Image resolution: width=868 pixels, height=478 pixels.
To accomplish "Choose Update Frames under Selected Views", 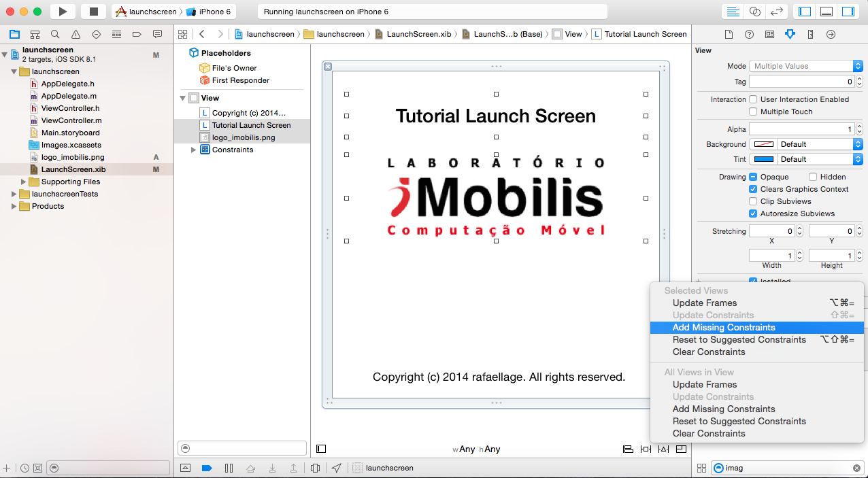I will pyautogui.click(x=757, y=303).
